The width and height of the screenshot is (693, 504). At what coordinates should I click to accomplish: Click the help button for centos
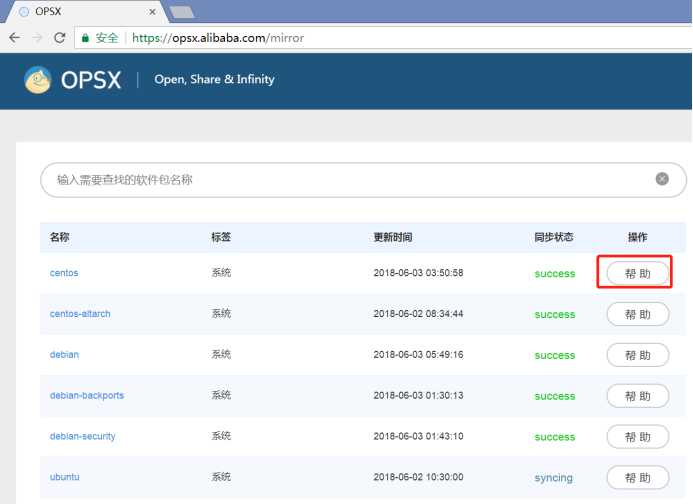(637, 273)
